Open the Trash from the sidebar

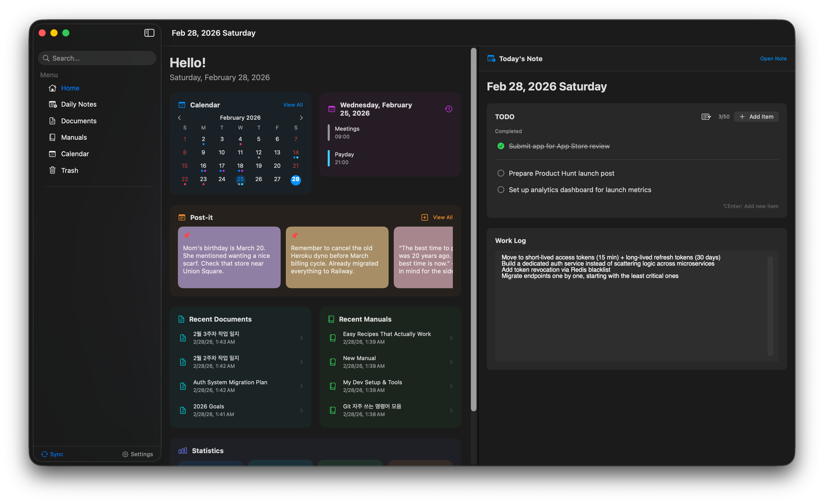pos(52,170)
